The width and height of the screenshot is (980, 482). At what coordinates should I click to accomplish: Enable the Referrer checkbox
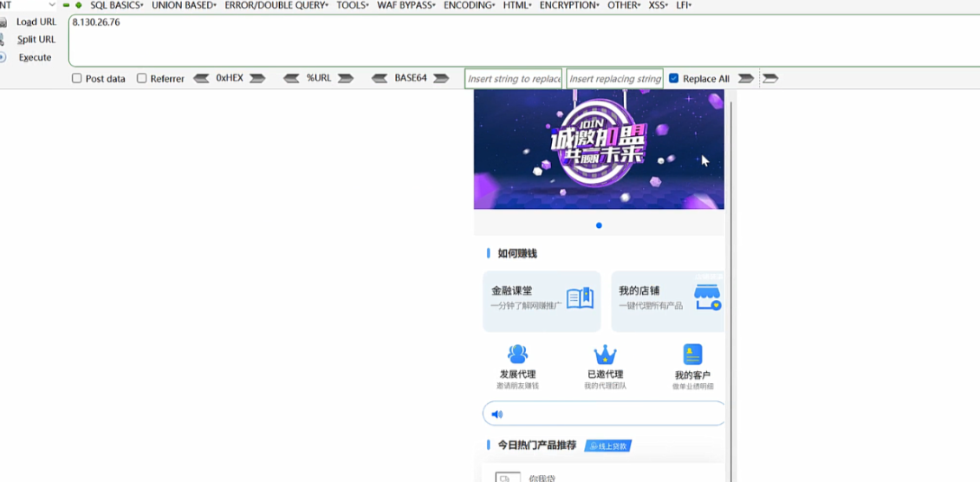tap(142, 78)
